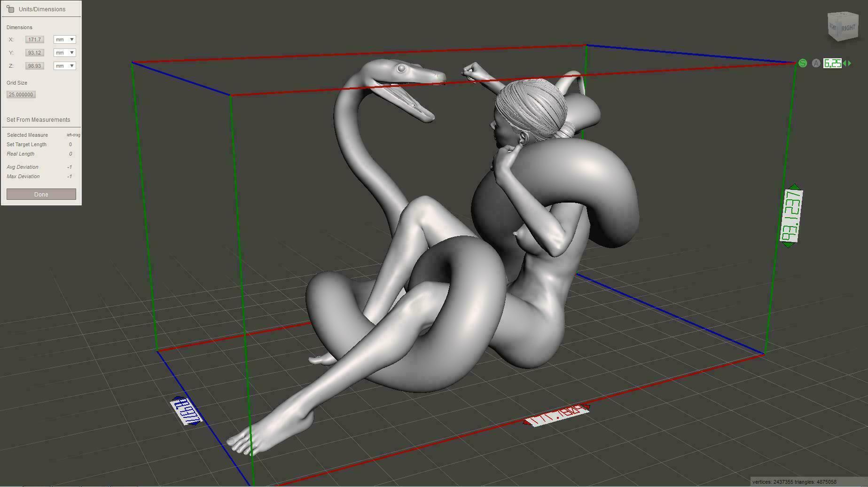The height and width of the screenshot is (487, 868).
Task: Click the Grid Size field showing 25.000000
Action: coord(21,94)
